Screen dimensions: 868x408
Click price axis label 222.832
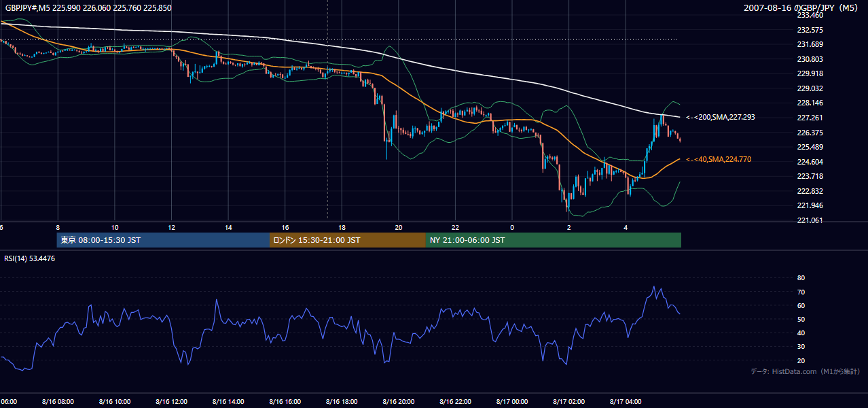810,191
